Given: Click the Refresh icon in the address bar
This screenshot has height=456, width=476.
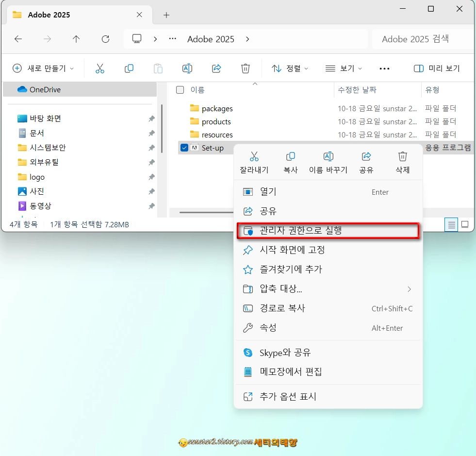Looking at the screenshot, I should pos(105,39).
